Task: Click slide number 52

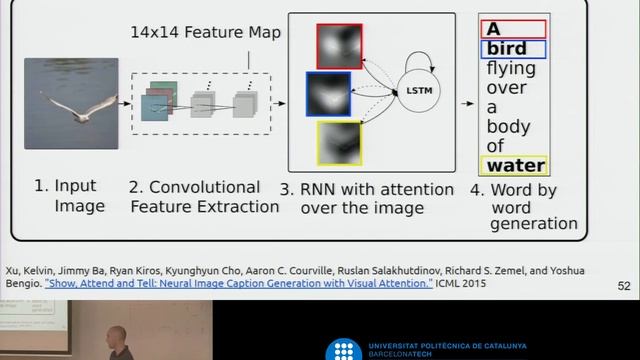Action: coord(624,286)
